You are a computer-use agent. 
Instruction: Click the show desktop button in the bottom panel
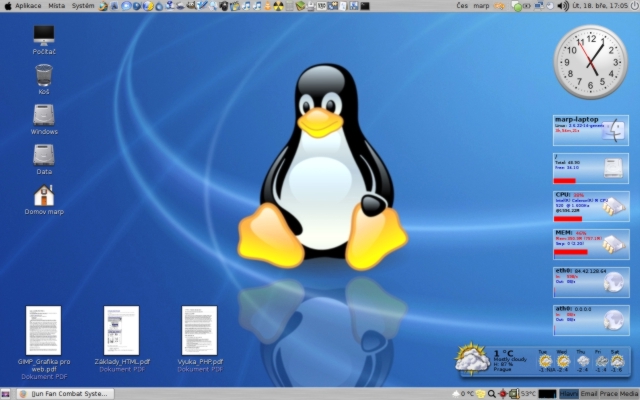point(6,394)
